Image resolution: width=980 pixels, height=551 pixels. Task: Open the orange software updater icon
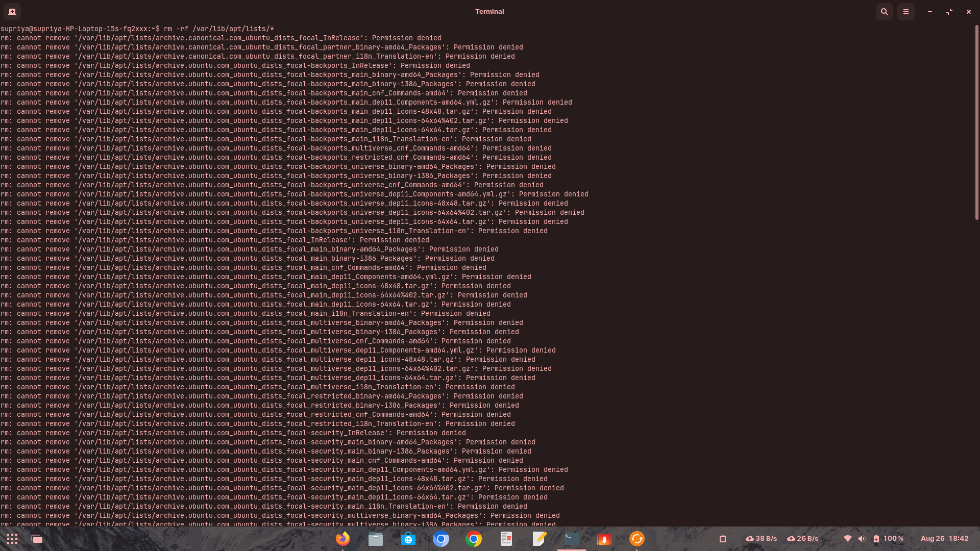click(637, 539)
